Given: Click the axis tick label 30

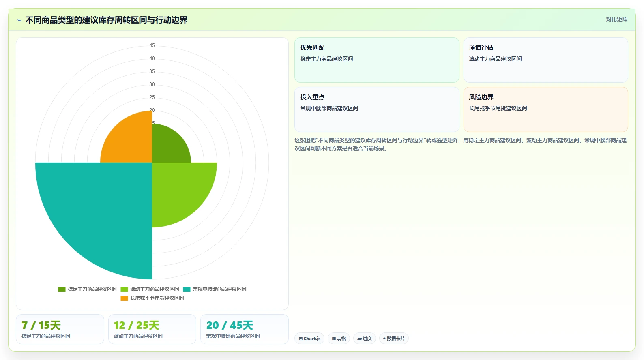Looking at the screenshot, I should pyautogui.click(x=152, y=84).
